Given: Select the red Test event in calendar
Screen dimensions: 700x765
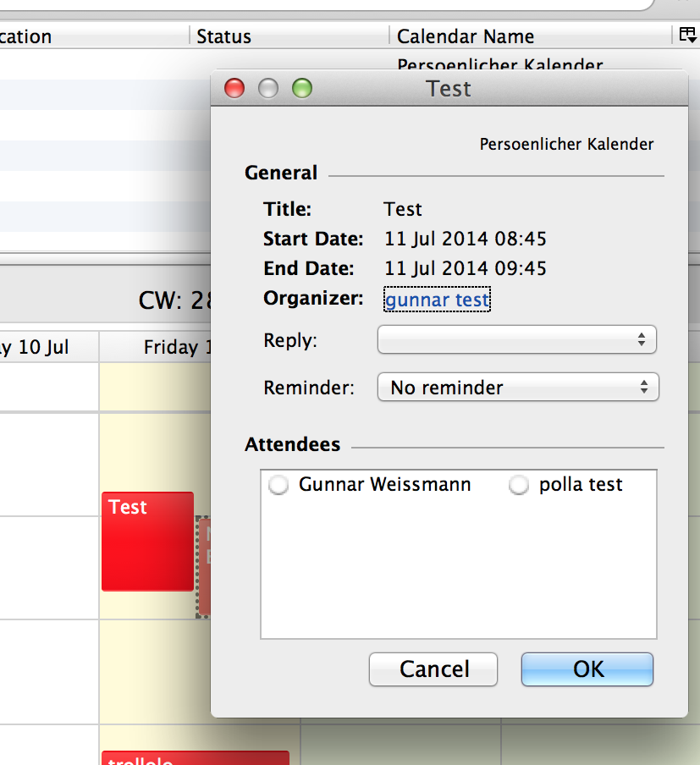Looking at the screenshot, I should click(147, 542).
